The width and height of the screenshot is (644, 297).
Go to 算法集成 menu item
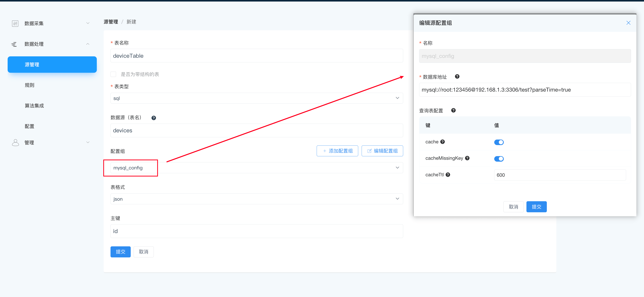click(34, 106)
